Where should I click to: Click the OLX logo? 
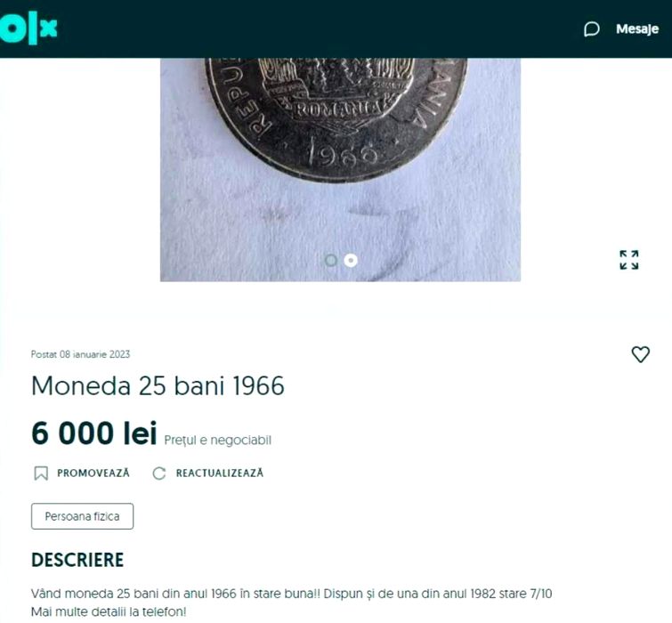coord(28,28)
